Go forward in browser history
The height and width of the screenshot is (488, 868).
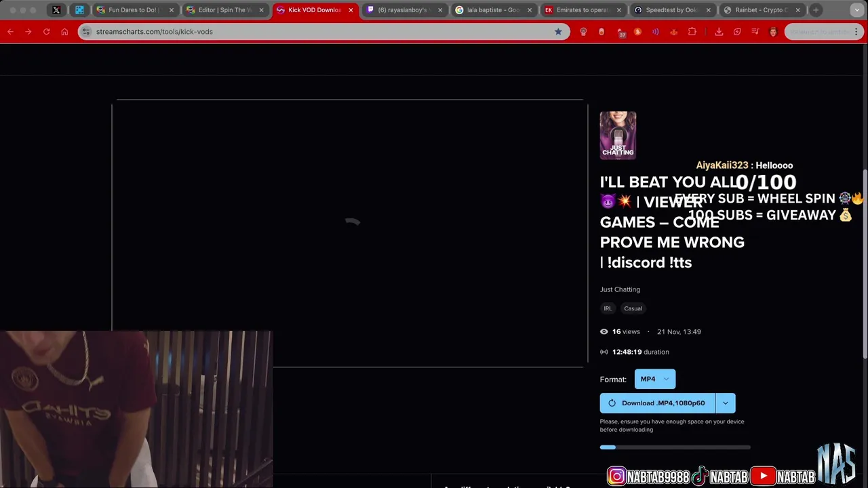28,32
